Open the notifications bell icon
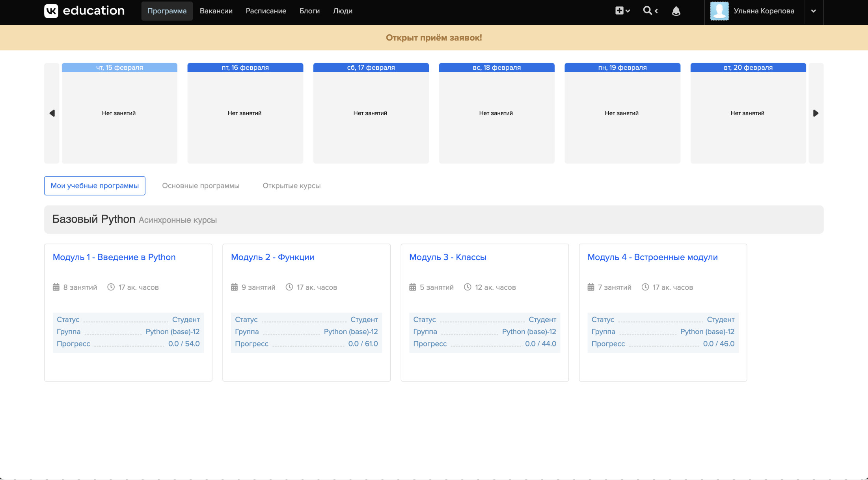 [x=676, y=11]
